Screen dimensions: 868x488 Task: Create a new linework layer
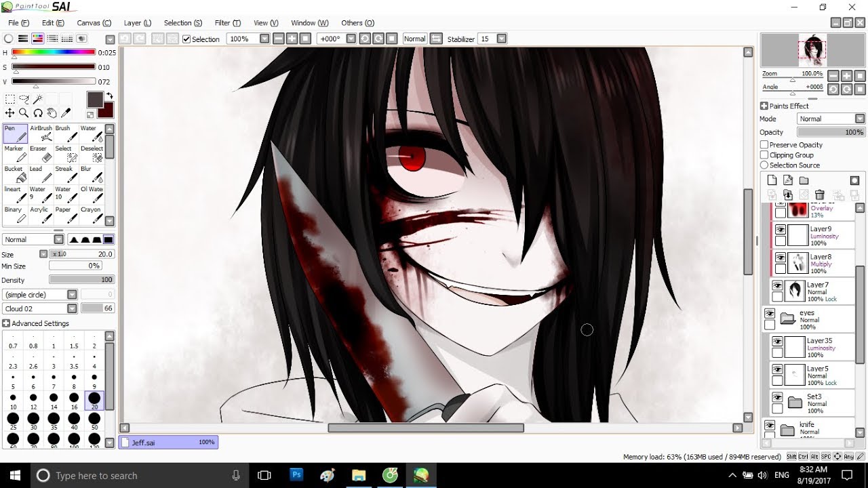(x=788, y=180)
